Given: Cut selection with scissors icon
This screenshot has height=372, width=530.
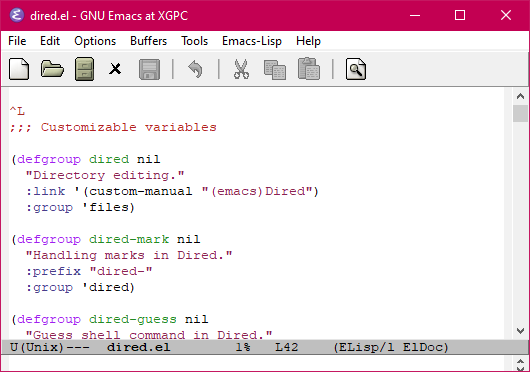Looking at the screenshot, I should tap(241, 69).
